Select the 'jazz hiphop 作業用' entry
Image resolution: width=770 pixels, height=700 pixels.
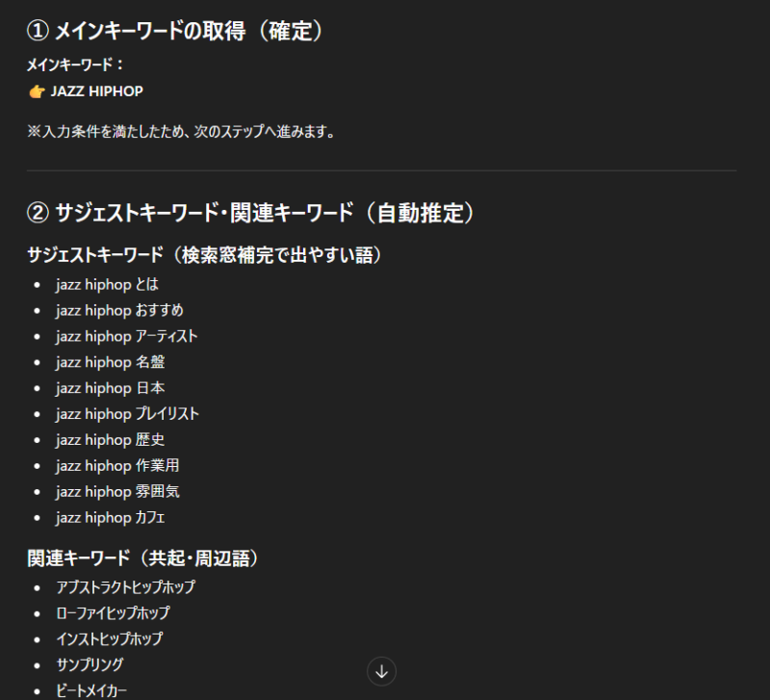[117, 466]
